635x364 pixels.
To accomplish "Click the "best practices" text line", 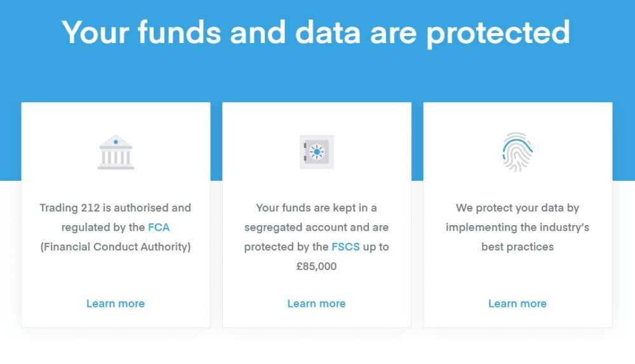I will pos(518,247).
